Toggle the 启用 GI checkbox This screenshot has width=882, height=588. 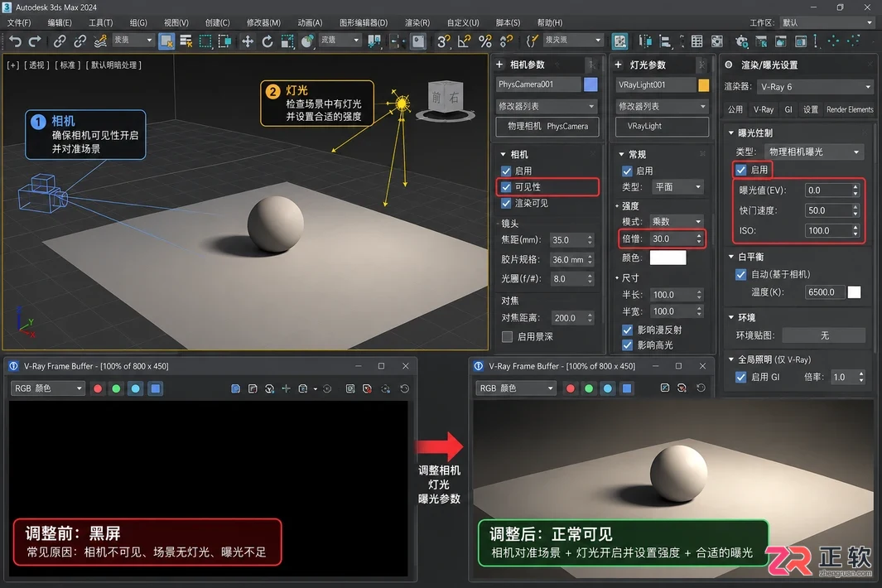(x=741, y=377)
